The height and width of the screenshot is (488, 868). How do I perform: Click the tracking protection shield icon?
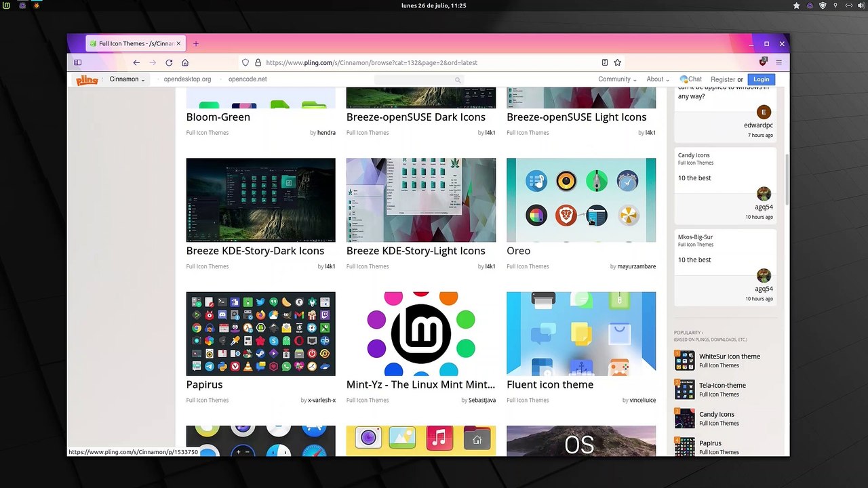[x=245, y=62]
